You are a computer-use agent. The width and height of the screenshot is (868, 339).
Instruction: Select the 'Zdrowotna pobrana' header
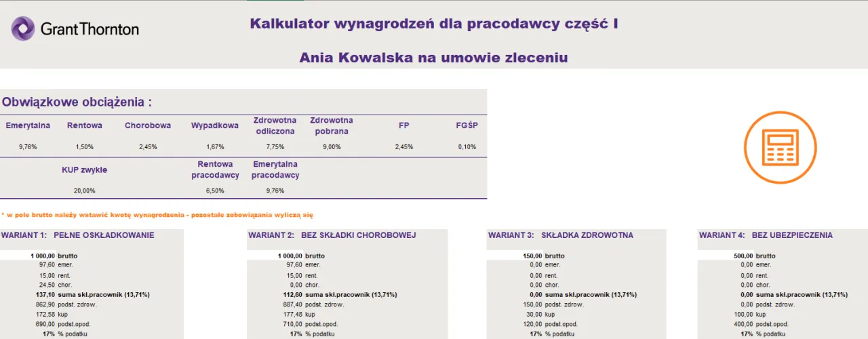tap(332, 125)
